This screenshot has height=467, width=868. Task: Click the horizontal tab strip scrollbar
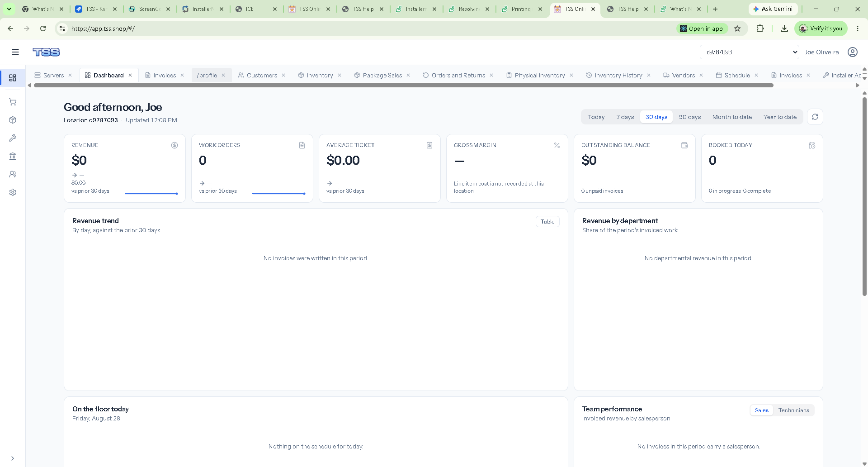(x=403, y=85)
